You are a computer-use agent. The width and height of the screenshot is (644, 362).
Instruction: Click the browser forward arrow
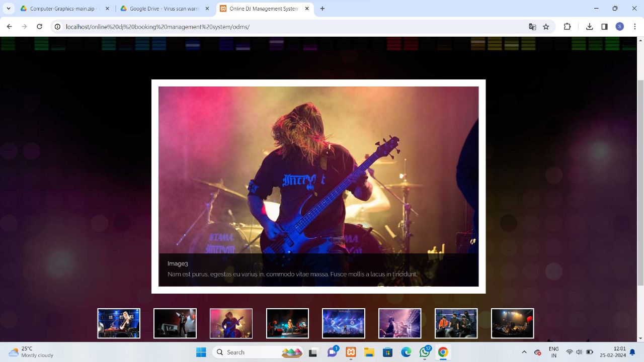click(24, 27)
